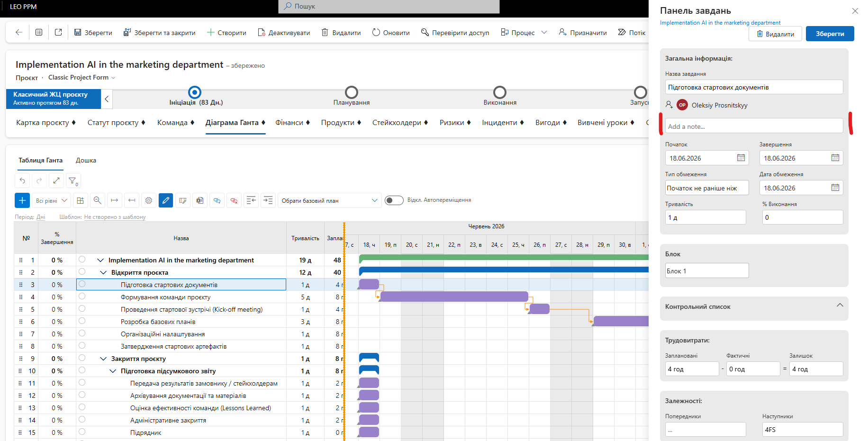Screen dimensions: 868x441
Task: Click the Excel export icon
Action: 200,200
